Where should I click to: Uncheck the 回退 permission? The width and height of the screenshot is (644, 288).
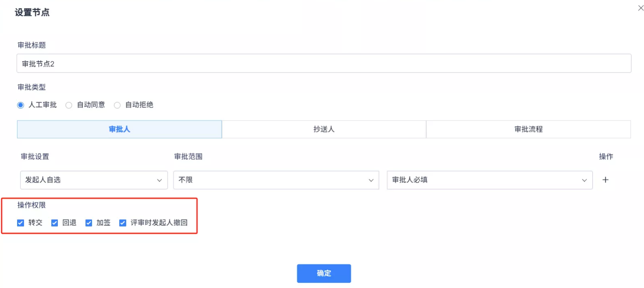coord(55,223)
